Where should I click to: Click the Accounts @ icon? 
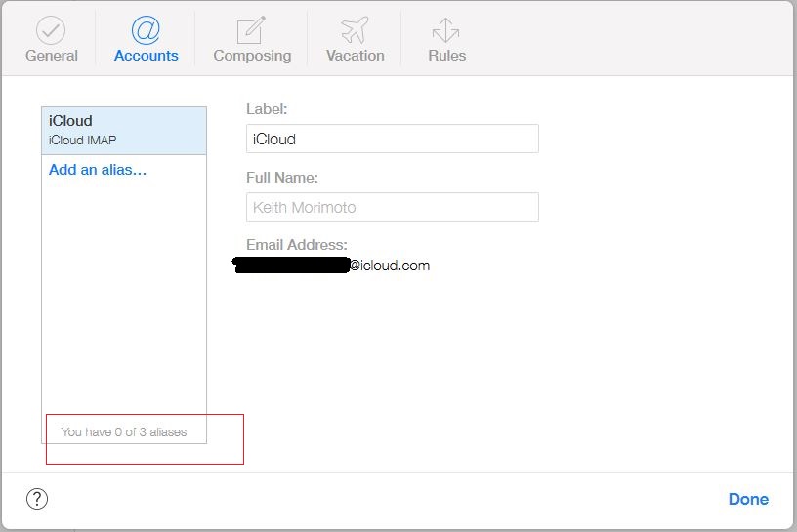coord(146,30)
